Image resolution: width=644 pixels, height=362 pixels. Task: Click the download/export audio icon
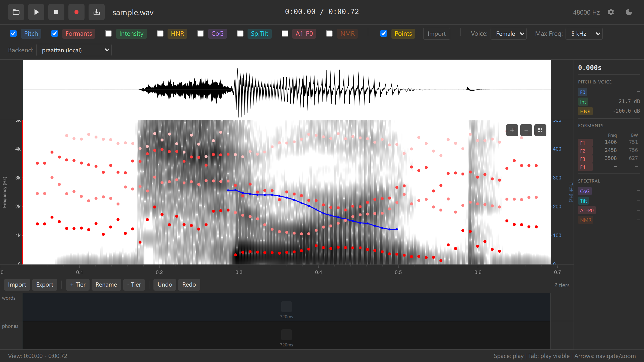(97, 12)
